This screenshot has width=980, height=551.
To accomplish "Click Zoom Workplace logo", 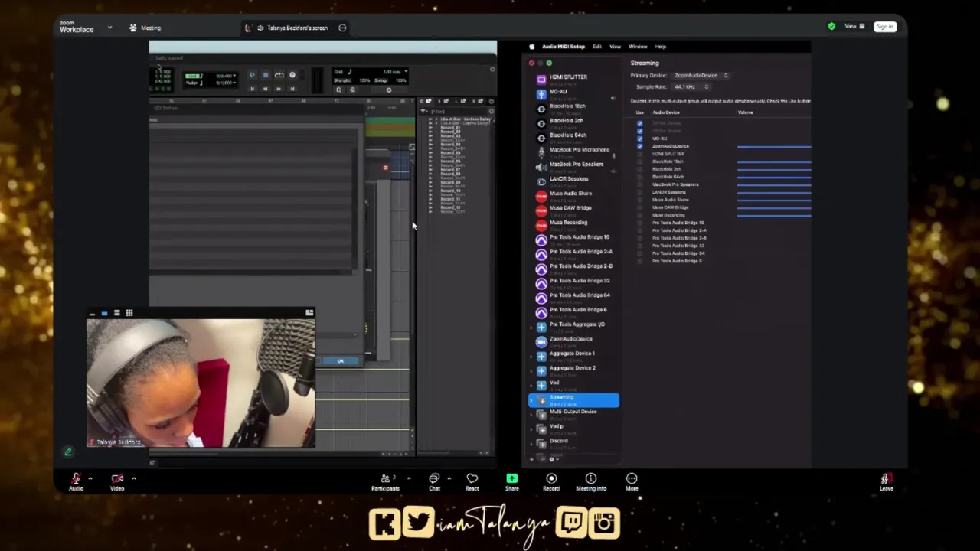I will (x=77, y=27).
